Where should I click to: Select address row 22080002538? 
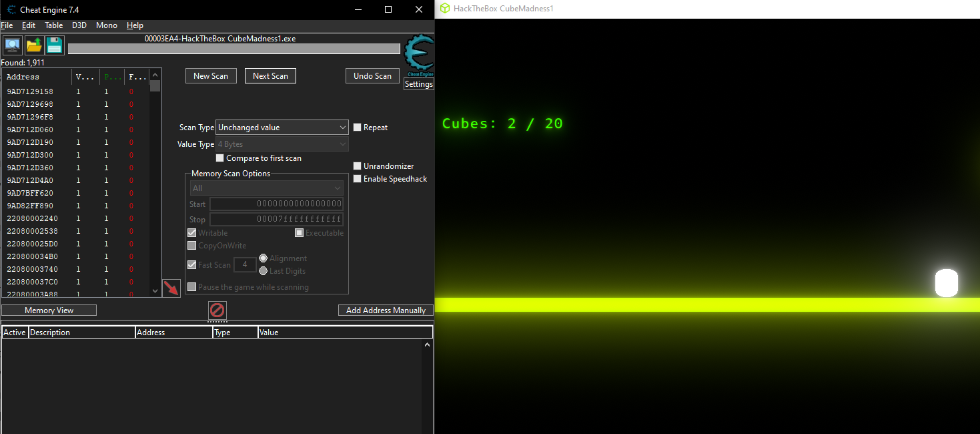click(x=76, y=231)
